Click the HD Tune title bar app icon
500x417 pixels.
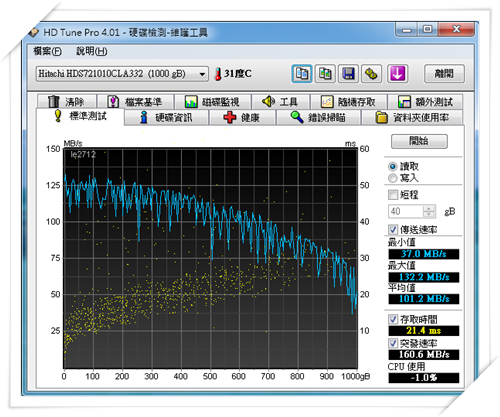34,32
